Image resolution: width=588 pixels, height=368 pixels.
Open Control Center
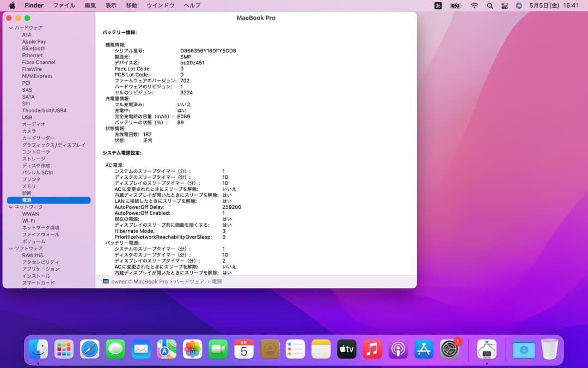tap(505, 5)
